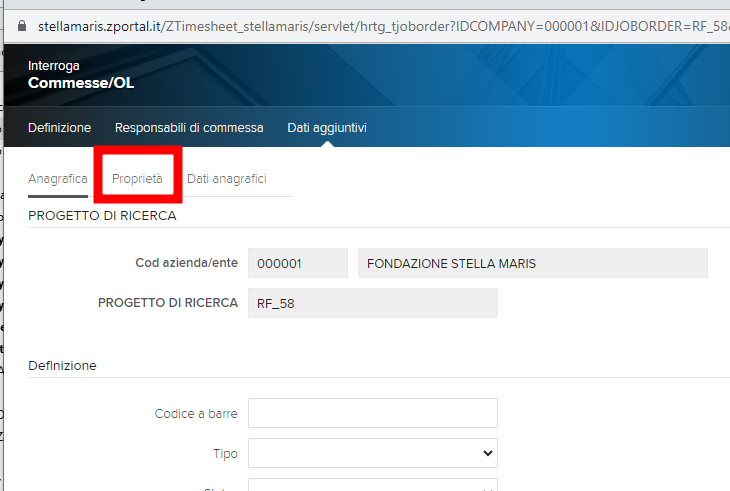
Task: Click the PROGETTO DI RICERCA section heading
Action: tap(102, 215)
